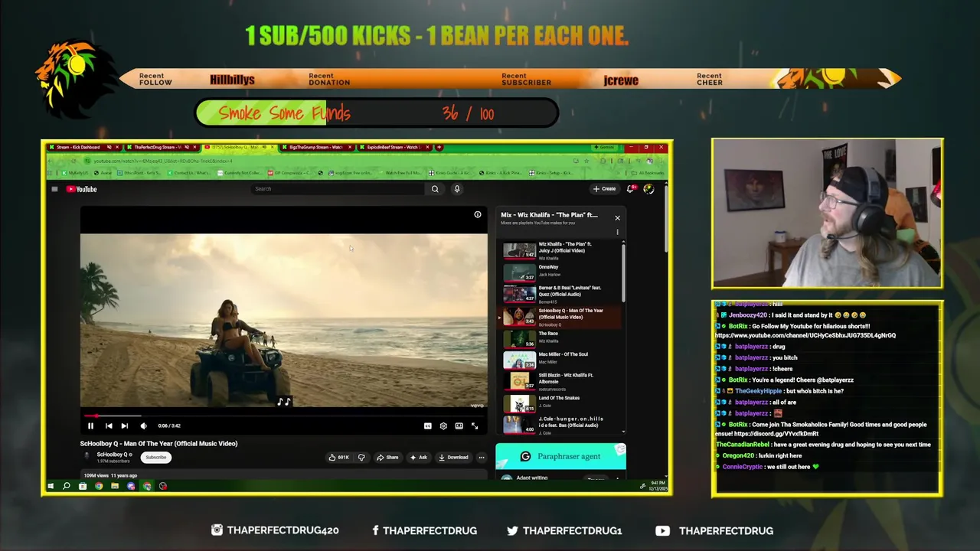The width and height of the screenshot is (980, 551).
Task: Switch to ExplodinBeef Stream tab
Action: 394,147
